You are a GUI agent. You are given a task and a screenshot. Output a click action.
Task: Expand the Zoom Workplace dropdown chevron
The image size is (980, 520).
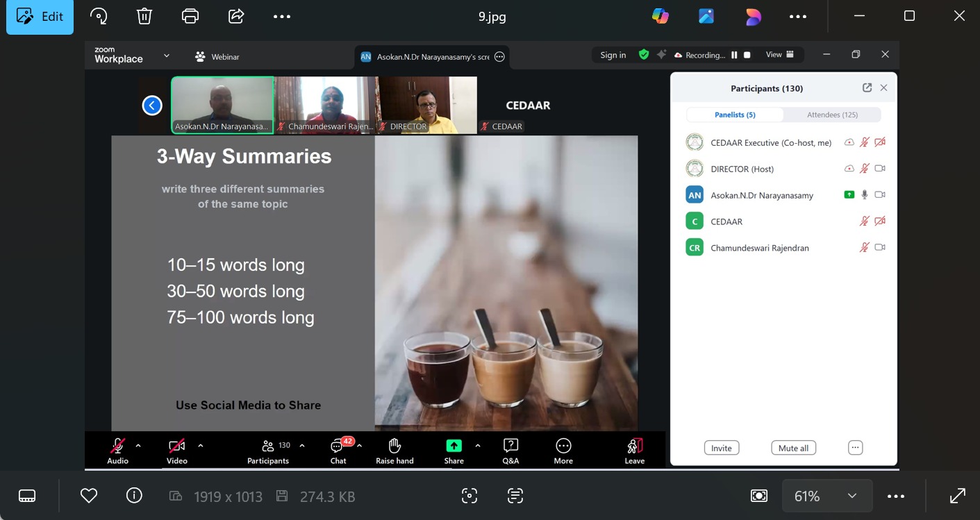[x=167, y=56]
